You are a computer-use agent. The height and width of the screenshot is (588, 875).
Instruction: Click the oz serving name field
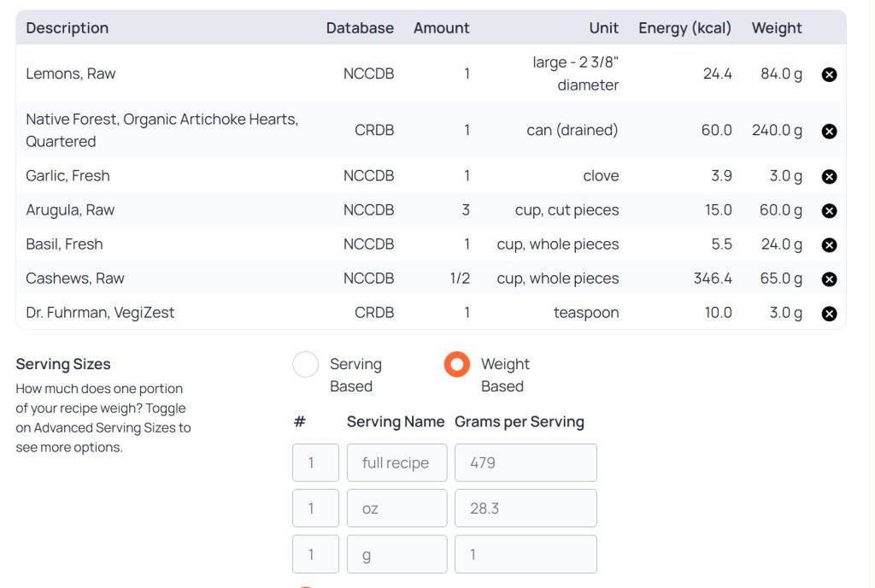pyautogui.click(x=396, y=509)
